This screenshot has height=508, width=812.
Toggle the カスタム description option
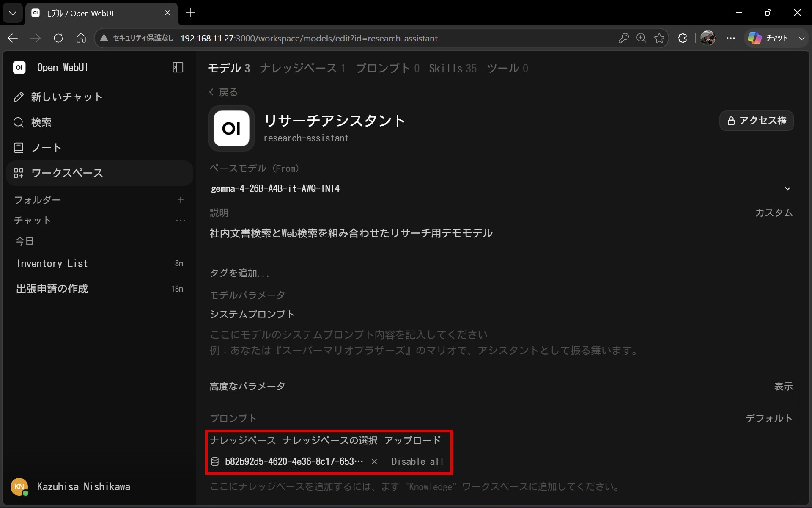click(x=774, y=213)
